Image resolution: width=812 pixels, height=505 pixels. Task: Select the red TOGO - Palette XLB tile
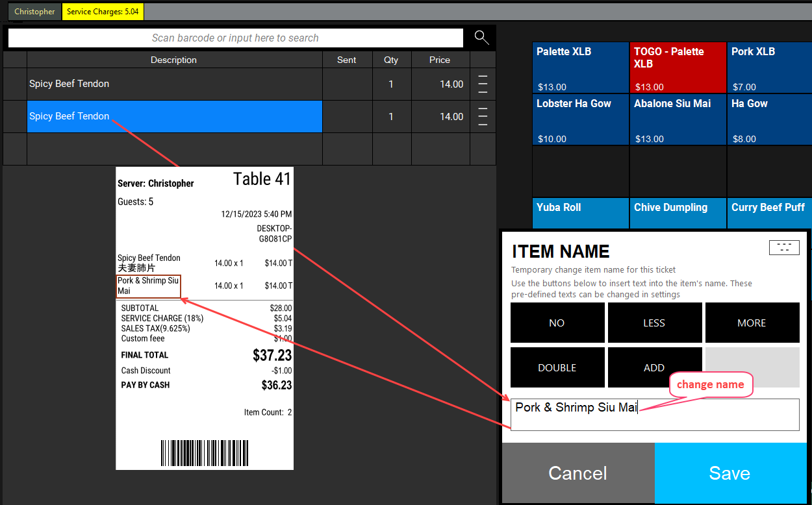coord(678,68)
